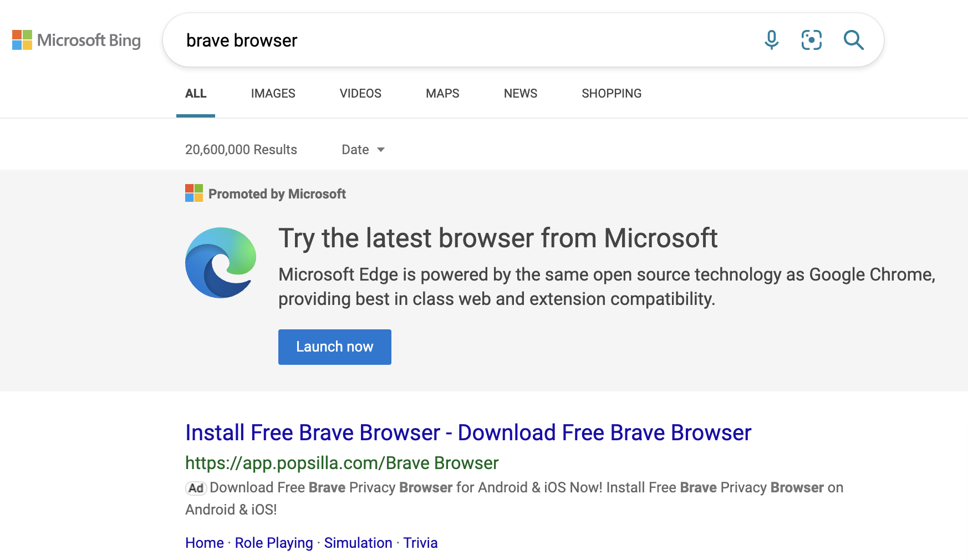Expand the Date filter dropdown
968x560 pixels.
point(363,150)
